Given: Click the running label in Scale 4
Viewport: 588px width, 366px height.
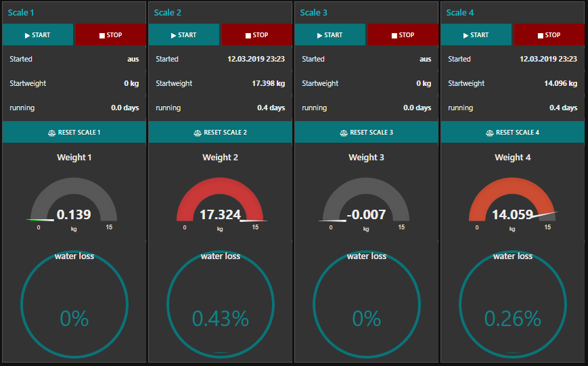Looking at the screenshot, I should coord(461,108).
